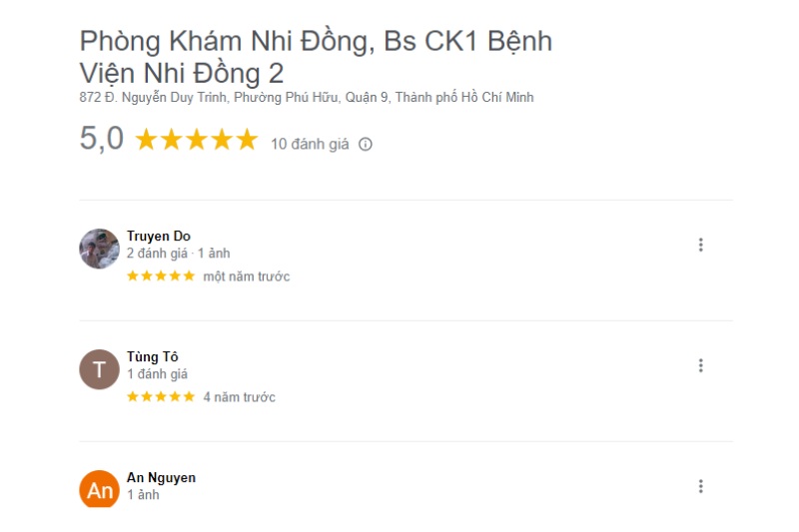Open more options for An Nguyen's review
The height and width of the screenshot is (532, 799).
tap(700, 486)
